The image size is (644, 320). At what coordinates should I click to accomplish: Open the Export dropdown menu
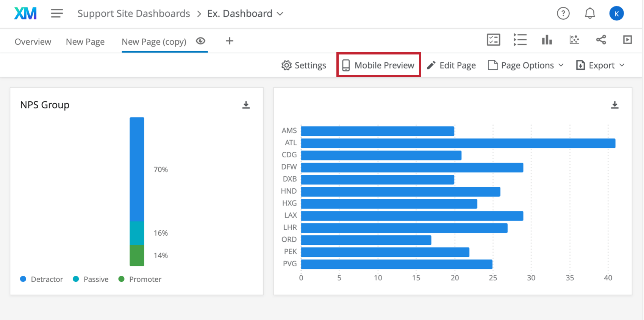600,65
